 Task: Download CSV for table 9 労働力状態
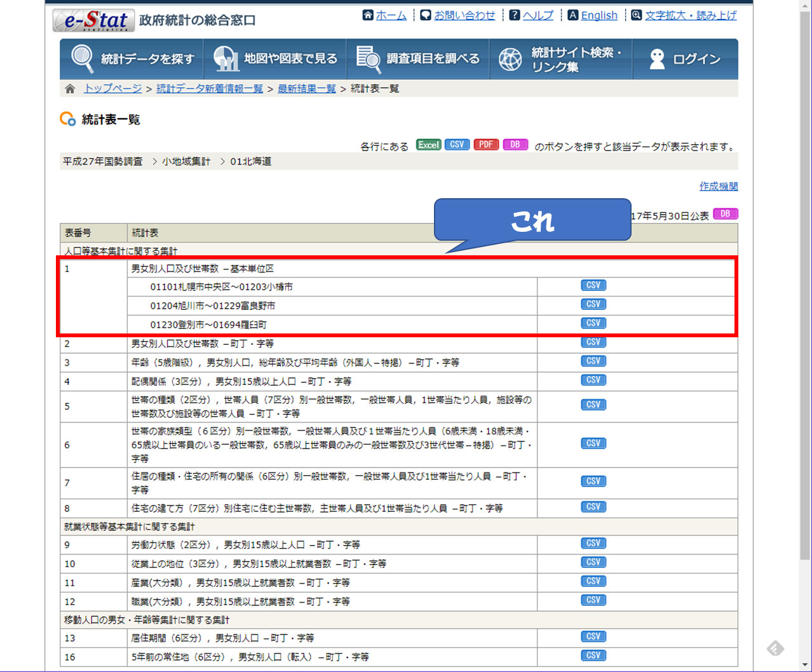[593, 544]
